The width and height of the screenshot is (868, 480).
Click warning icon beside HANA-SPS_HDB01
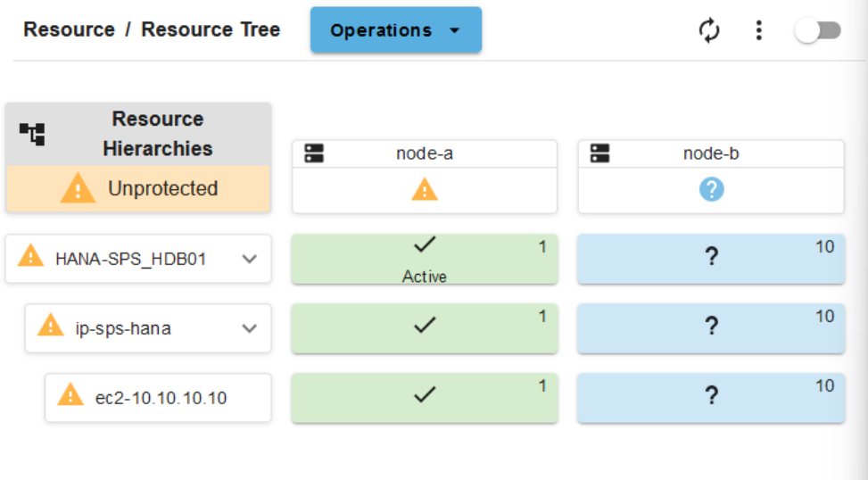pyautogui.click(x=30, y=257)
